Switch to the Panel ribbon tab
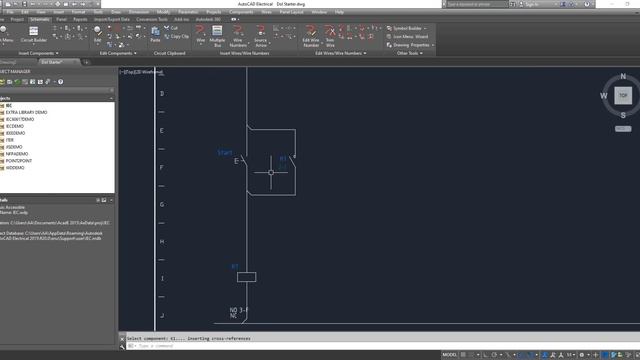640x360 pixels. (x=61, y=19)
